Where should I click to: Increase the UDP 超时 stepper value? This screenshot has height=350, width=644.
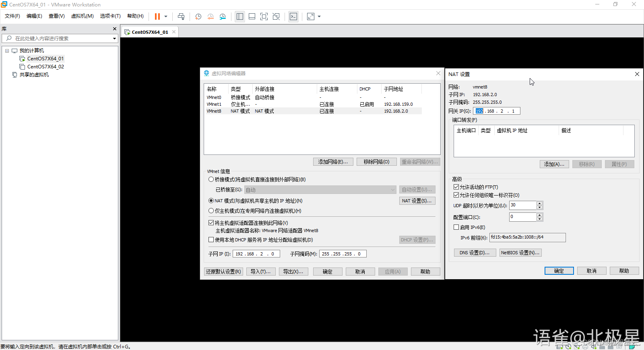[x=540, y=203]
